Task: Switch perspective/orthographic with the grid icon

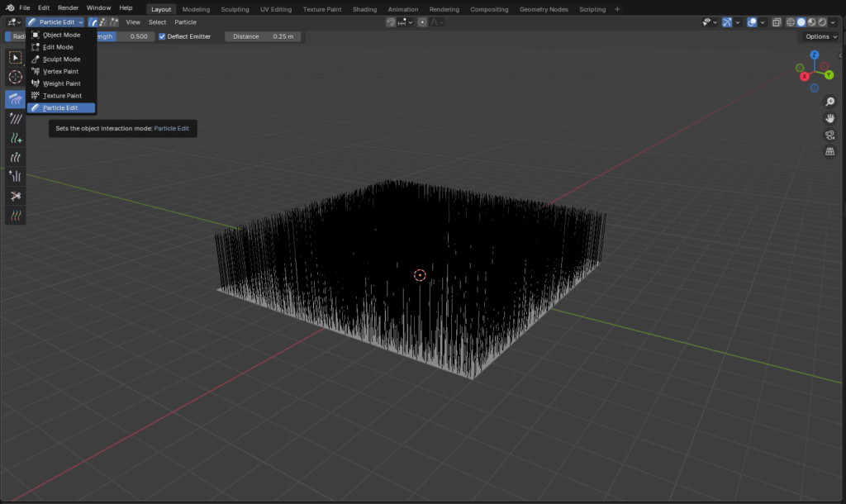Action: [829, 152]
